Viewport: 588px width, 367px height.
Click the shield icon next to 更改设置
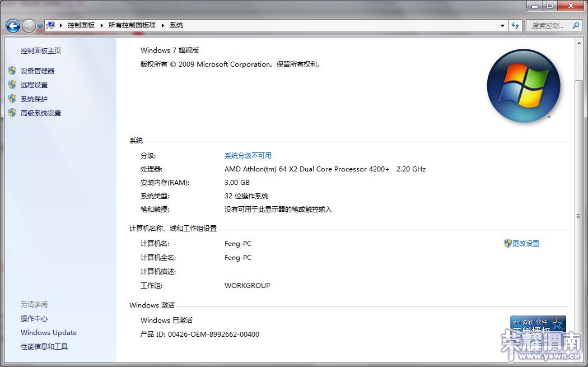(x=507, y=243)
